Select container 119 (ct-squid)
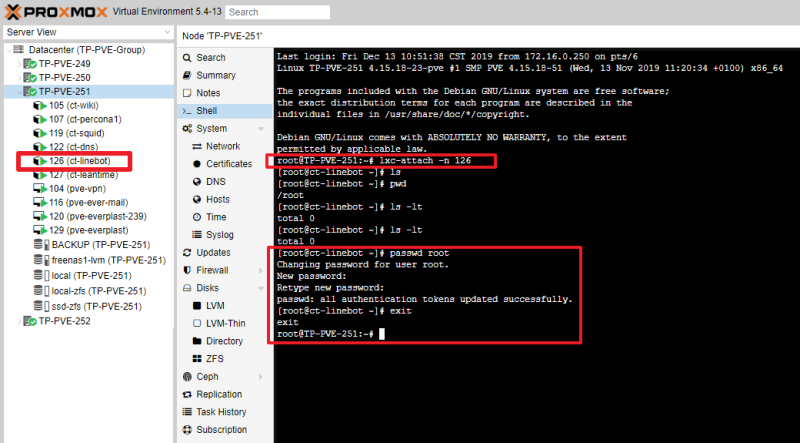Viewport: 800px width, 443px height. coord(77,133)
